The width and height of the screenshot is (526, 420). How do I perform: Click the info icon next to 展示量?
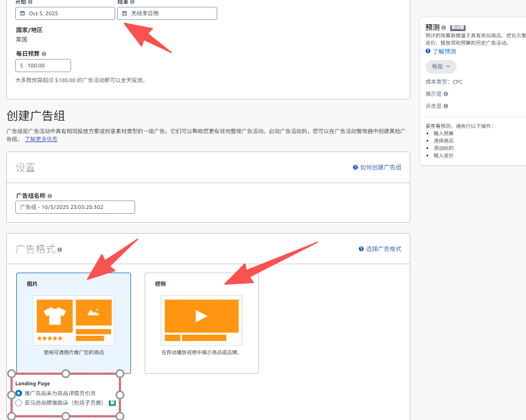446,94
